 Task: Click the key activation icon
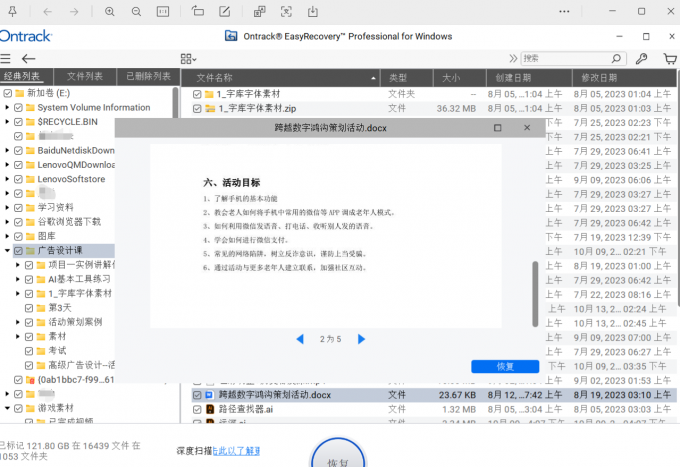[x=641, y=59]
